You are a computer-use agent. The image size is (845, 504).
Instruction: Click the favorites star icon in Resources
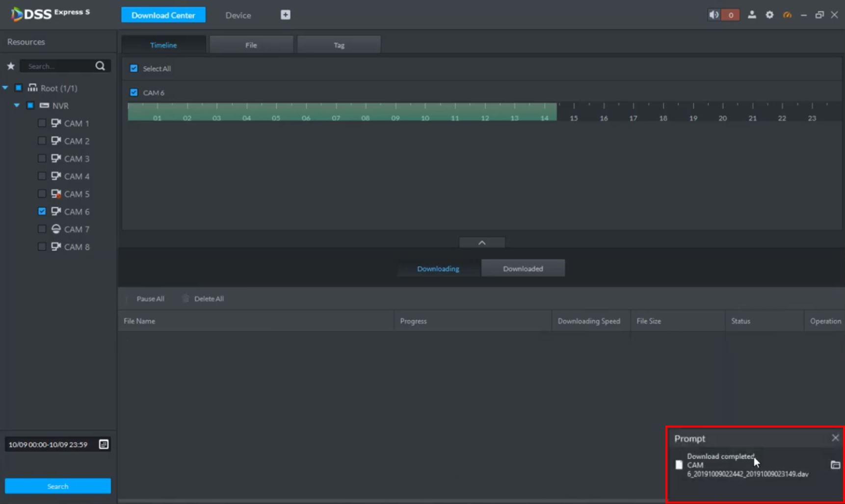pos(11,66)
